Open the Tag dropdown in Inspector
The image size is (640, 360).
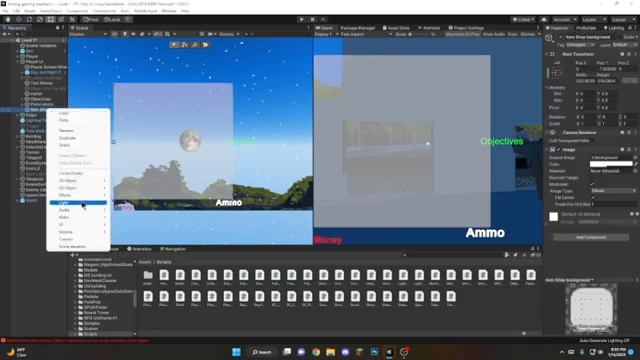click(x=580, y=45)
